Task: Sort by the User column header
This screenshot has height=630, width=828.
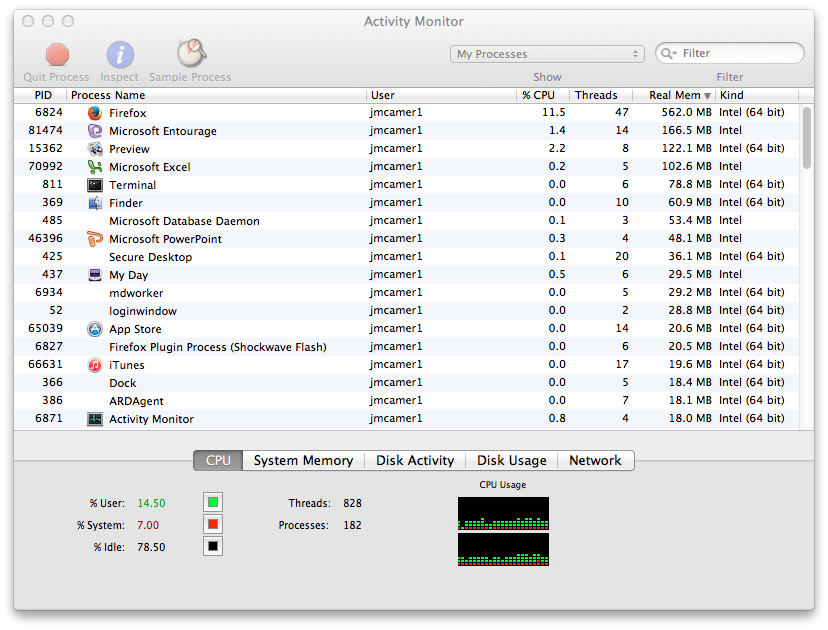Action: [x=441, y=95]
